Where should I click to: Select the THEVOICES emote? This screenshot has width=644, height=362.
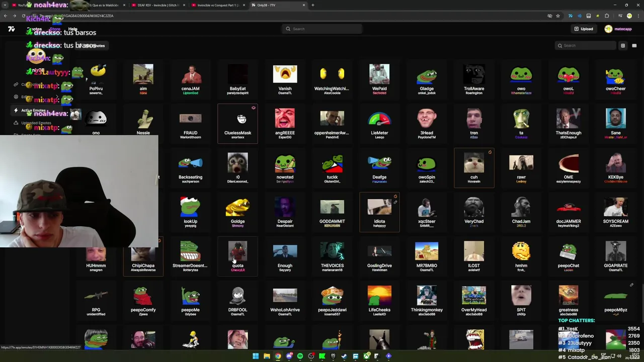pyautogui.click(x=332, y=256)
